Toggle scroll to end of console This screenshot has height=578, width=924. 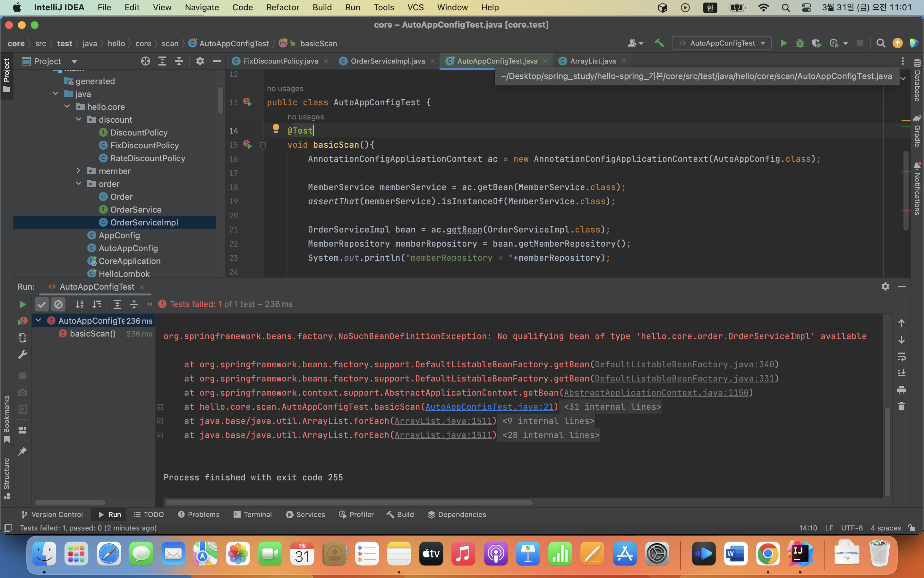[x=902, y=373]
